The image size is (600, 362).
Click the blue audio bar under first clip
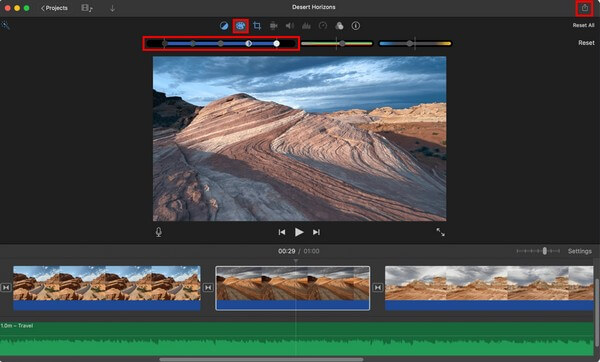pos(107,305)
